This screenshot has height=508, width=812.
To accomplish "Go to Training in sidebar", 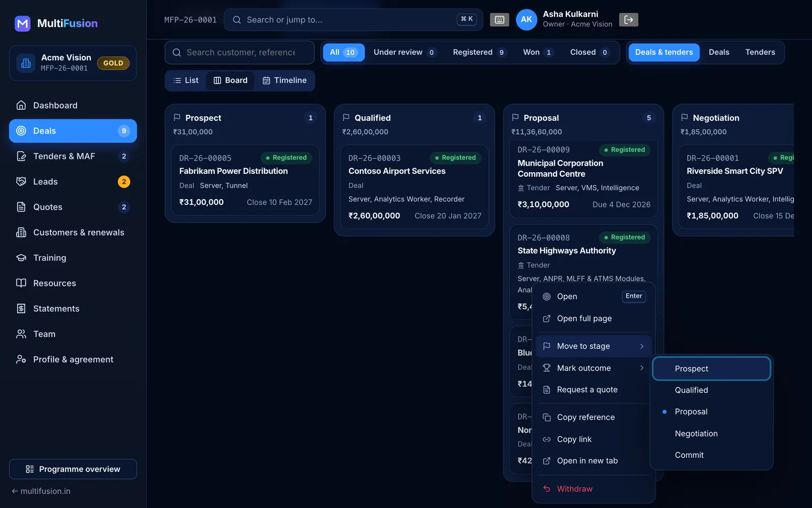I will pos(73,258).
